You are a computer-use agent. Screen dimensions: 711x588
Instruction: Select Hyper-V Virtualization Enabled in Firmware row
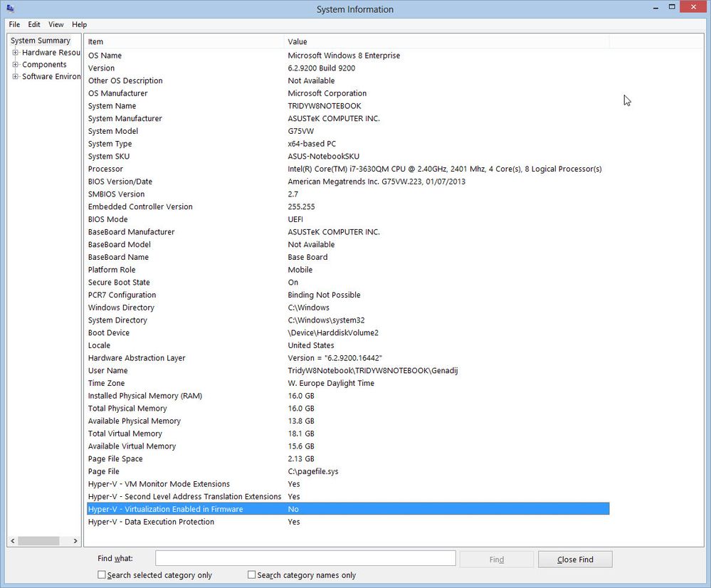click(x=348, y=509)
